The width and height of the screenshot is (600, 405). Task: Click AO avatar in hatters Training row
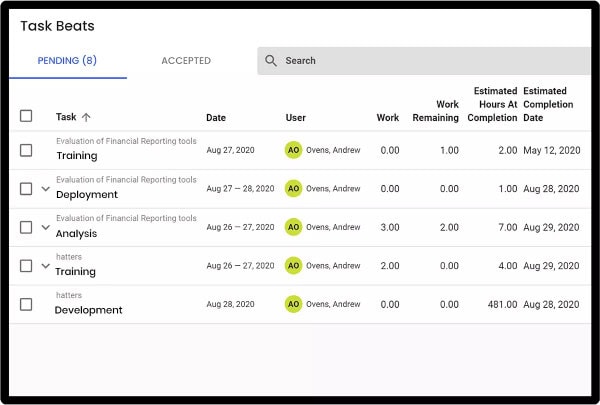coord(293,266)
